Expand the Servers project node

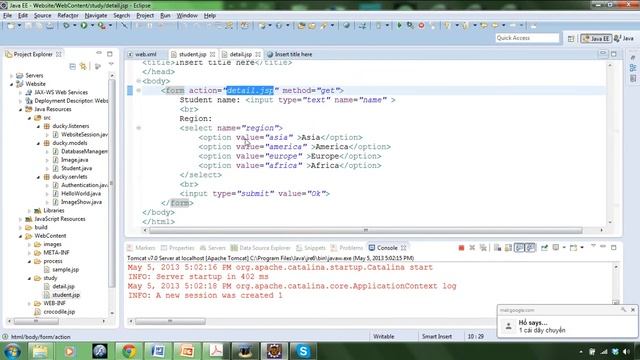pos(11,76)
